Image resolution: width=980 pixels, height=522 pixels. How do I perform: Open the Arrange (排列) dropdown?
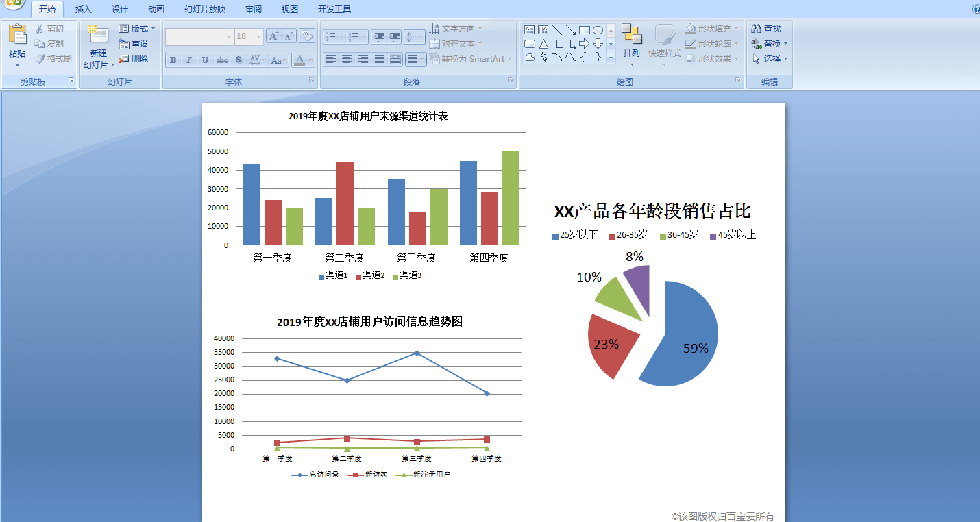coord(632,47)
